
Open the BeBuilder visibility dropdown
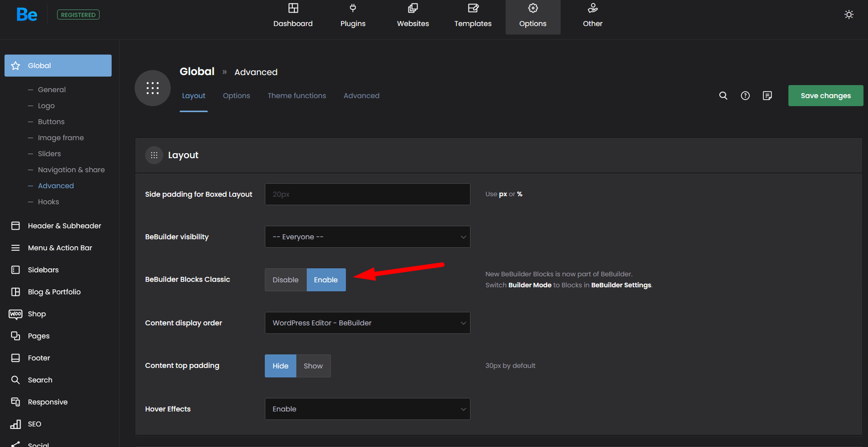[367, 237]
